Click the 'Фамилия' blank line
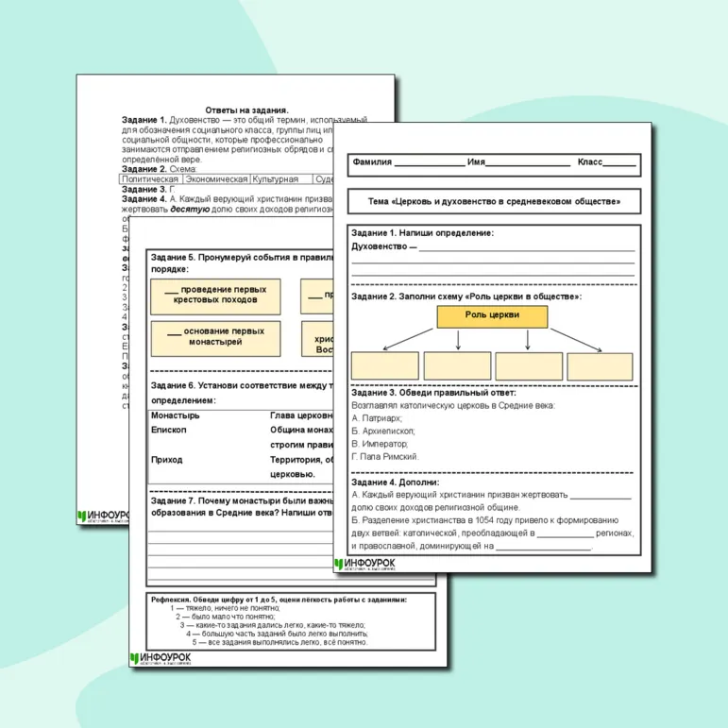Image resolution: width=728 pixels, height=728 pixels. (430, 164)
